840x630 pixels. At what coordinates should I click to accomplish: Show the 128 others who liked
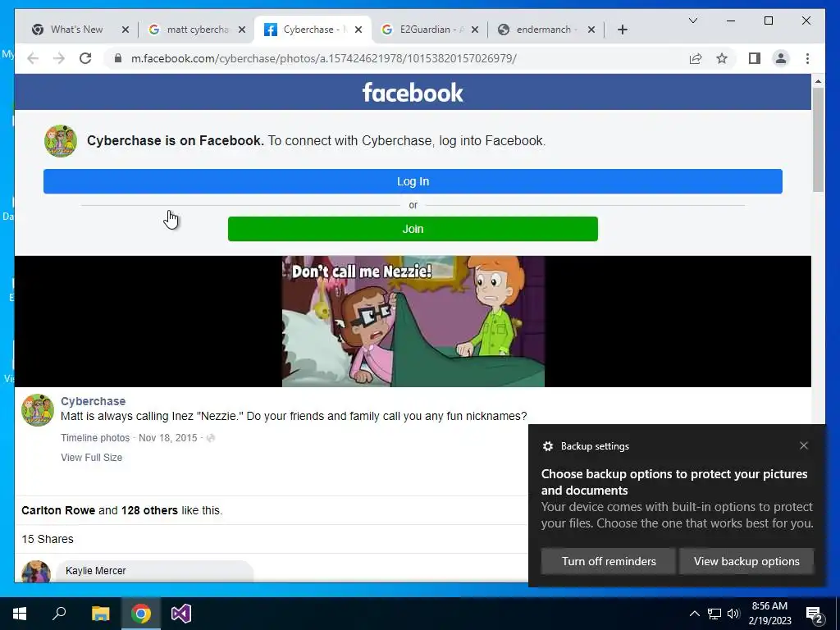coord(149,510)
